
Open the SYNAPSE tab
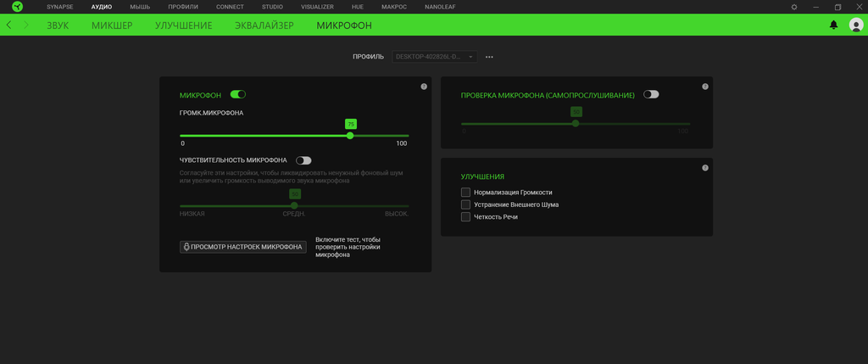pyautogui.click(x=60, y=7)
